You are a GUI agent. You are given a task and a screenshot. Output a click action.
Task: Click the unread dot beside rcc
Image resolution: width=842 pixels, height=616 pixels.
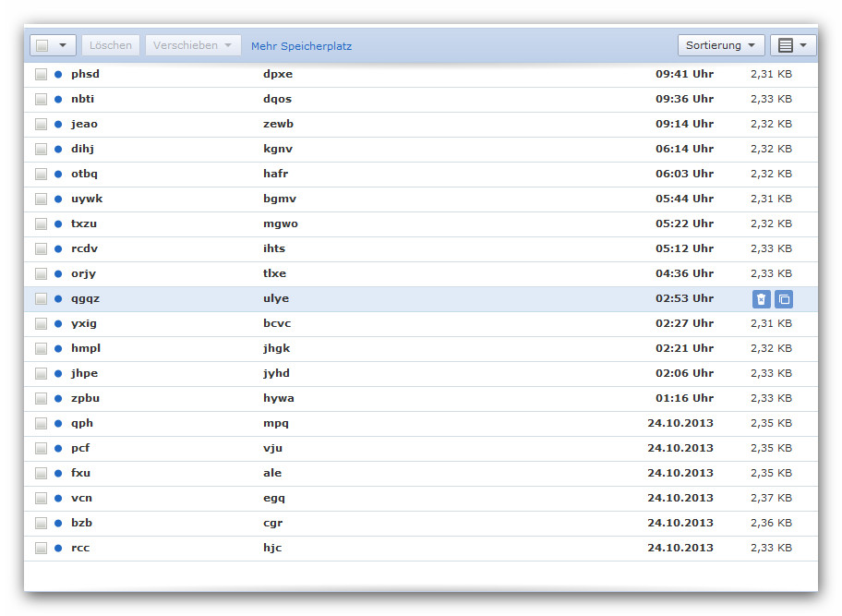[x=58, y=548]
